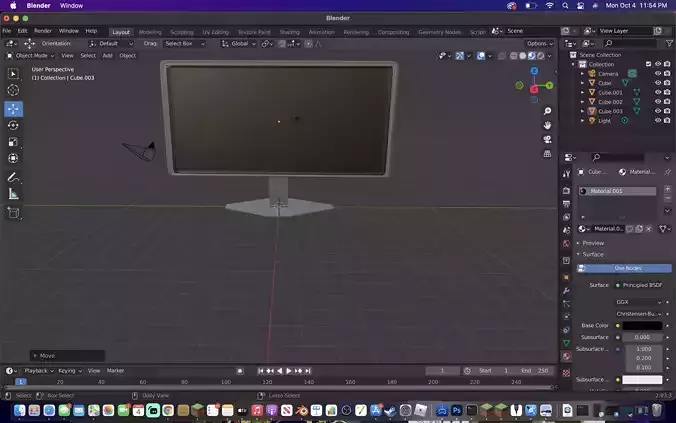
Task: Click the pan hand icon in viewport
Action: click(x=547, y=125)
